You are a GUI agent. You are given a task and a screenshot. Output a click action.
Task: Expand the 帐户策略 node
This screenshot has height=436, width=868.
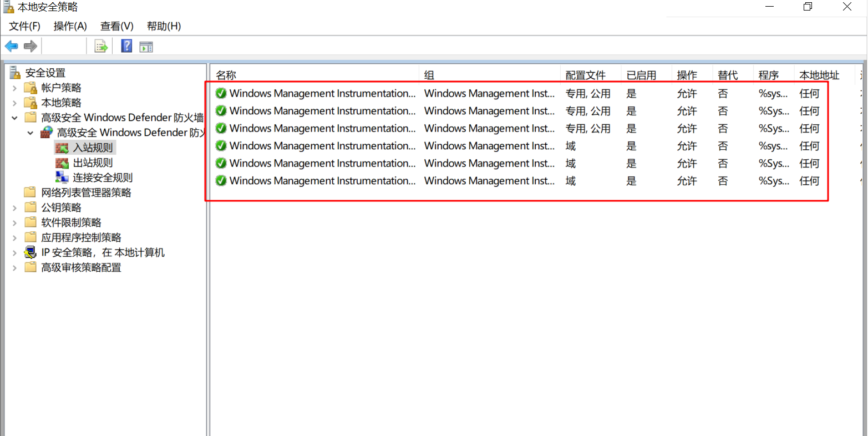[15, 88]
